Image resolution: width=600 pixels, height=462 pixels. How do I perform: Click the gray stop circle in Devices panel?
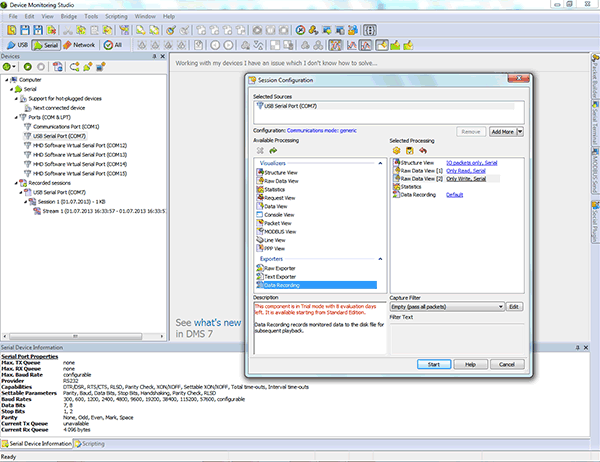41,67
